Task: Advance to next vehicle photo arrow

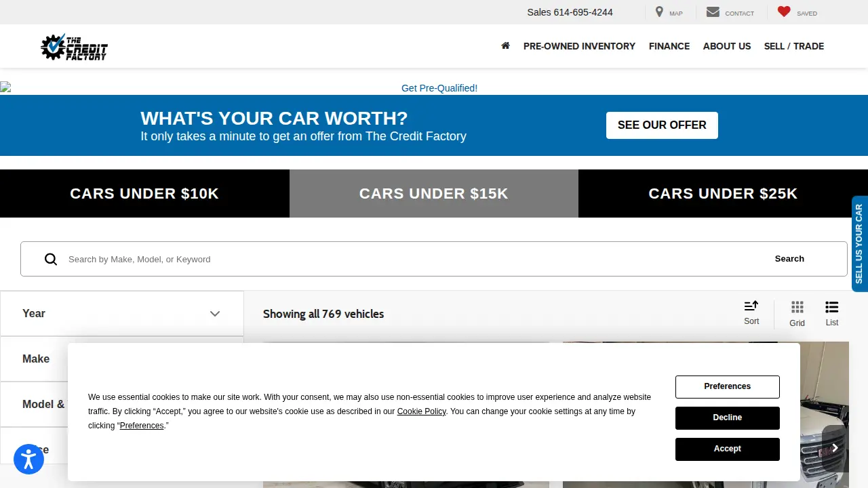Action: click(x=835, y=448)
